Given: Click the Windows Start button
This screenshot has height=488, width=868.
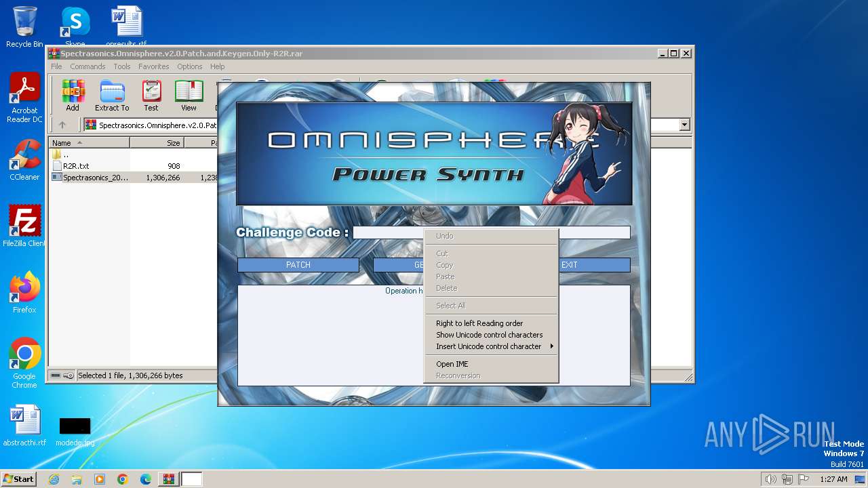Looking at the screenshot, I should [x=19, y=479].
